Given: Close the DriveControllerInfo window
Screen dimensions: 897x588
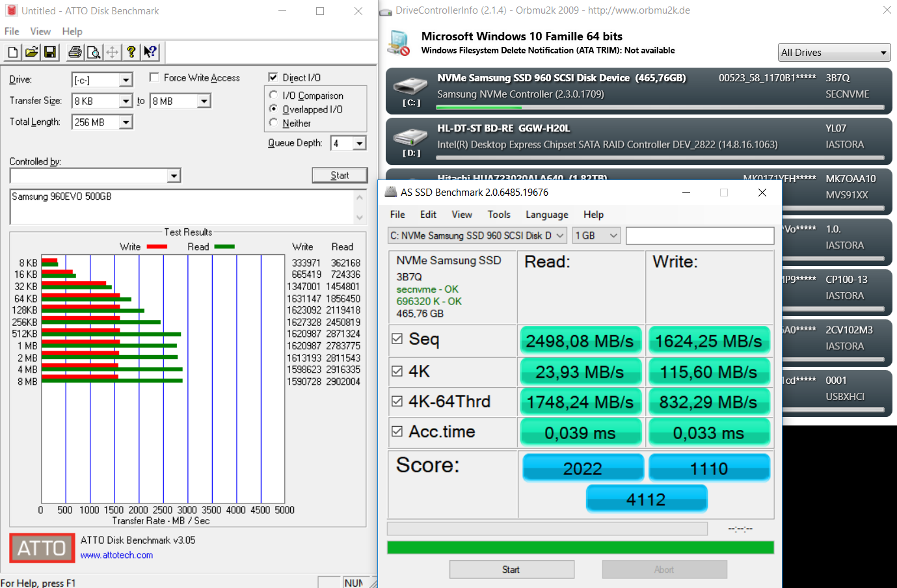Looking at the screenshot, I should (x=887, y=10).
